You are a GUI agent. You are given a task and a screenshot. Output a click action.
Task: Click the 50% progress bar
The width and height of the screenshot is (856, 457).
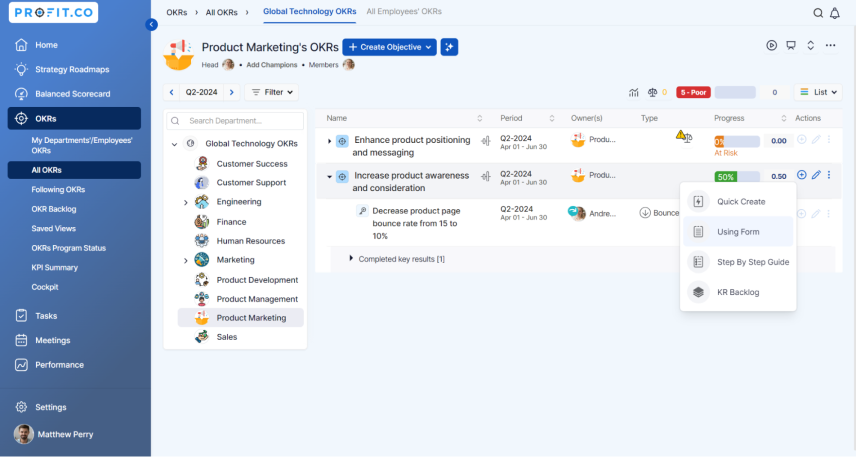[737, 176]
